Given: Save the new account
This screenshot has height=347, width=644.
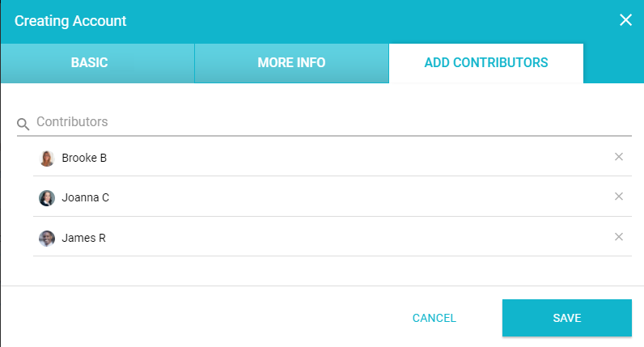Looking at the screenshot, I should pos(566,318).
